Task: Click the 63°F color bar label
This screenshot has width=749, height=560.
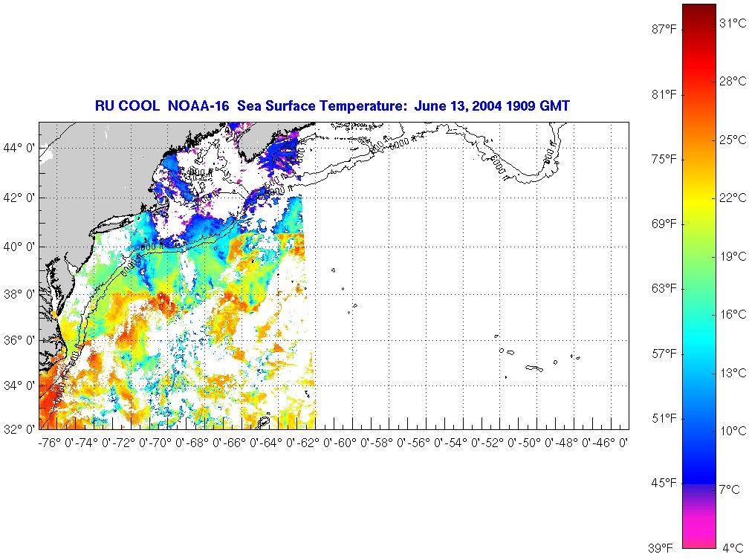Action: tap(664, 289)
